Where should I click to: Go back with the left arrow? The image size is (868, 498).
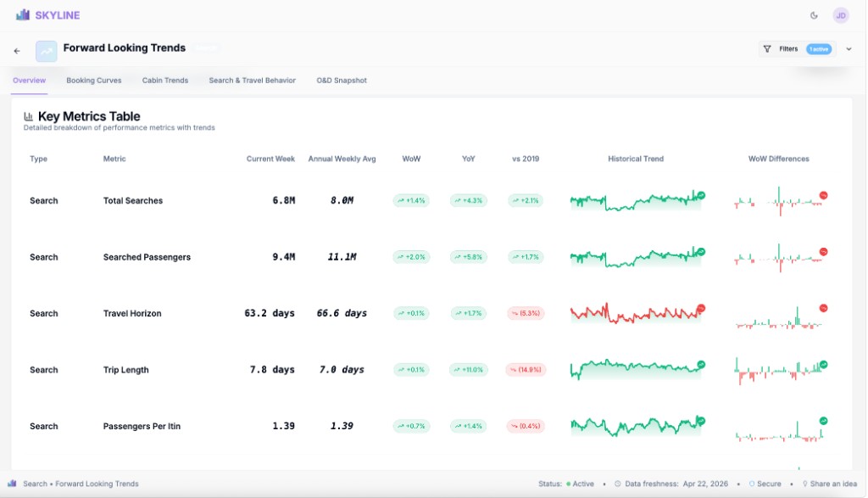(17, 51)
